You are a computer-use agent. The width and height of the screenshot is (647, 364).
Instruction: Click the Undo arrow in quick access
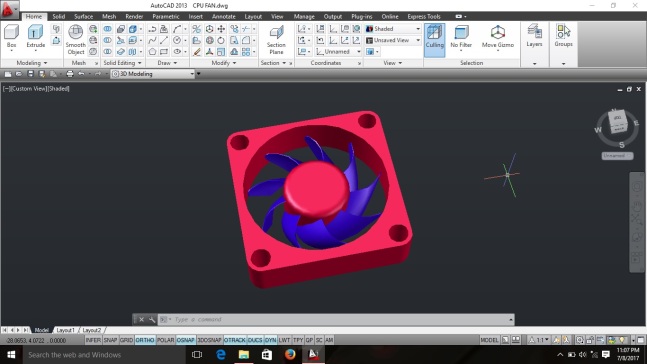[x=81, y=74]
